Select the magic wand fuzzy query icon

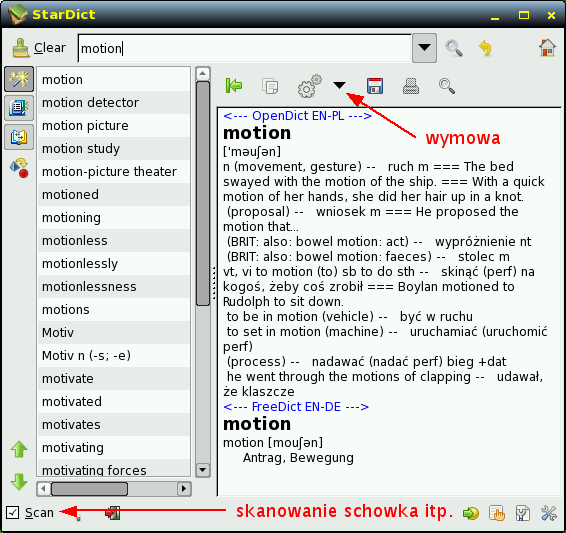coord(19,79)
